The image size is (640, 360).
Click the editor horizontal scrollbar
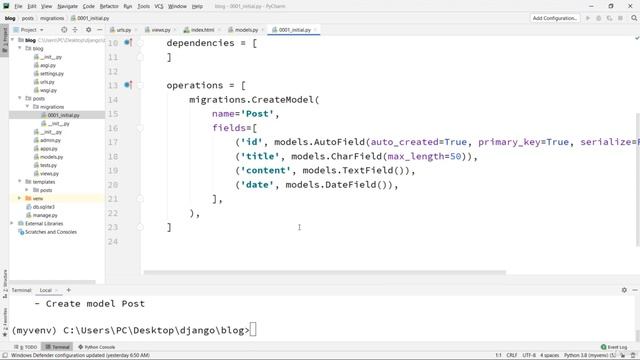[324, 272]
